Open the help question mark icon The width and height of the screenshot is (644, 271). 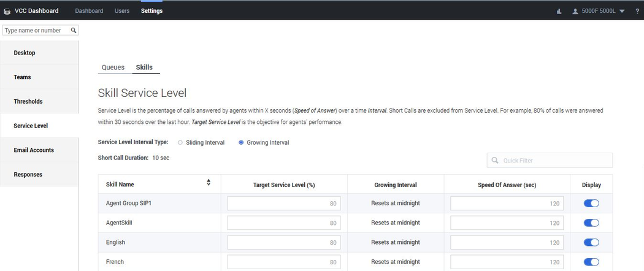click(637, 11)
